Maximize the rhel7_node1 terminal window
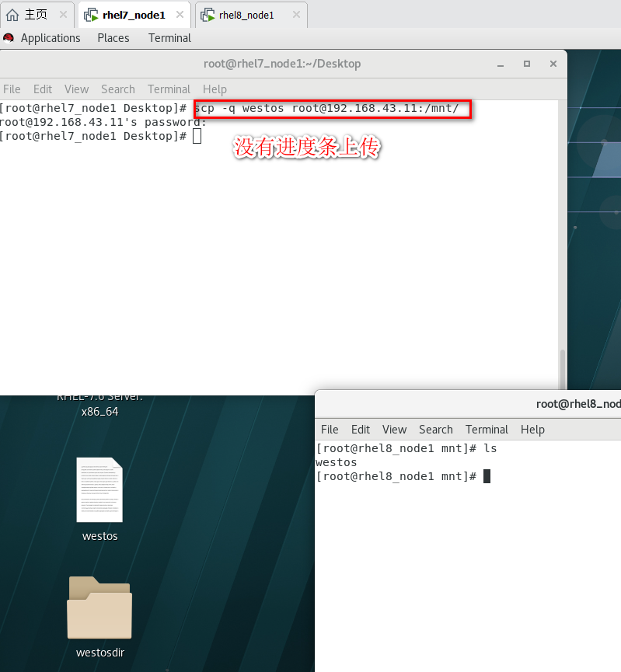 click(x=527, y=64)
